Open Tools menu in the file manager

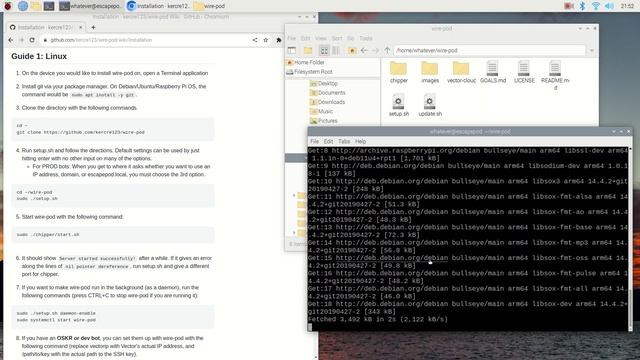coord(366,38)
